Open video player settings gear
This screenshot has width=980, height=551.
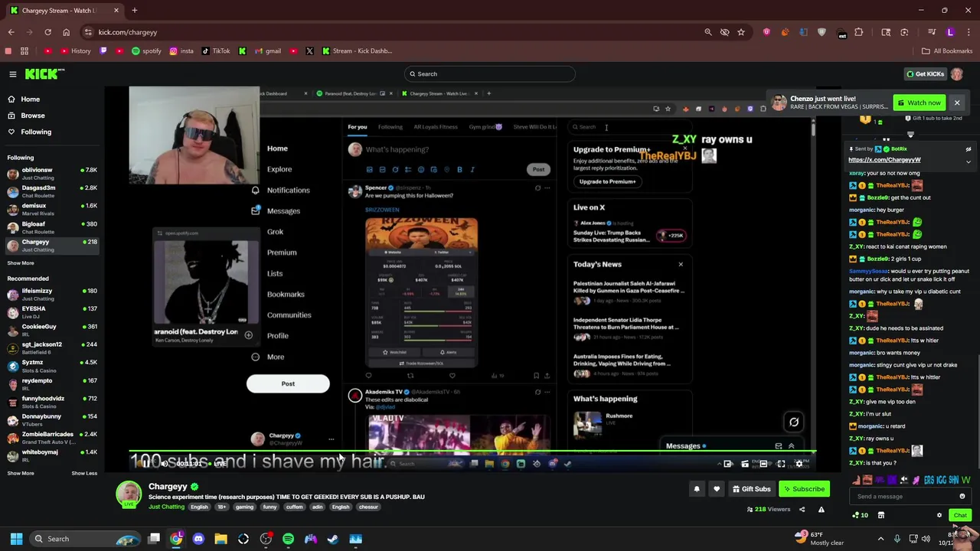[799, 464]
